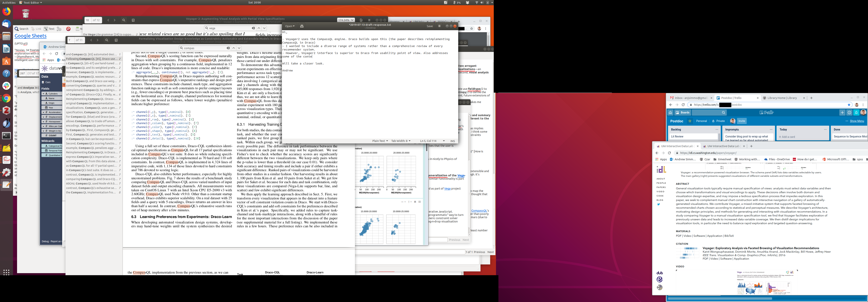Click the Trello create plus icon

coord(842,112)
